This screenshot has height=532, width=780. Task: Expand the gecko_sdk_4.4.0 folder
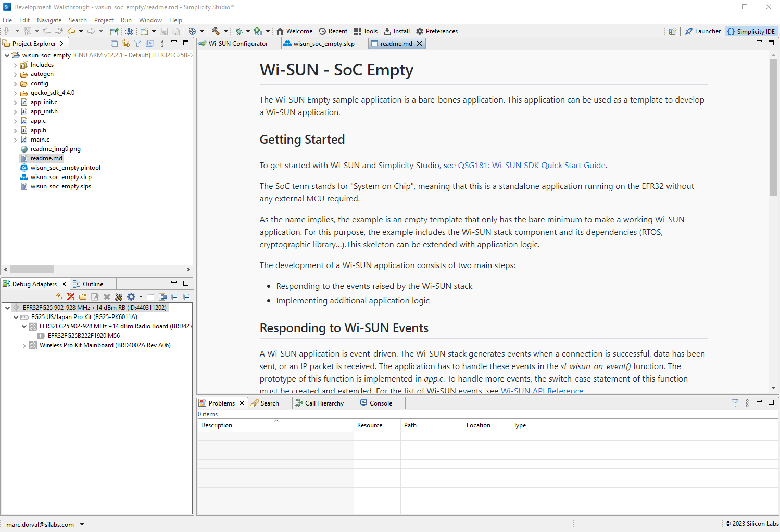pos(16,93)
